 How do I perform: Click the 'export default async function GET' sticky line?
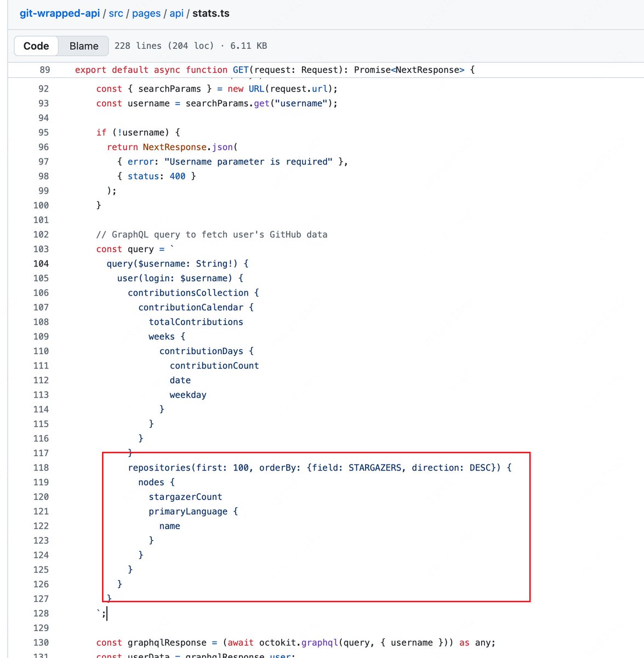[x=275, y=70]
